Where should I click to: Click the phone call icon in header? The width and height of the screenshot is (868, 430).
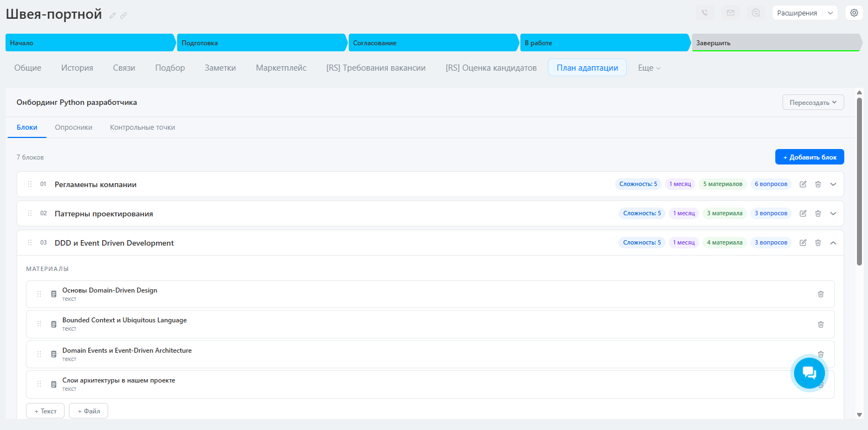(x=705, y=13)
